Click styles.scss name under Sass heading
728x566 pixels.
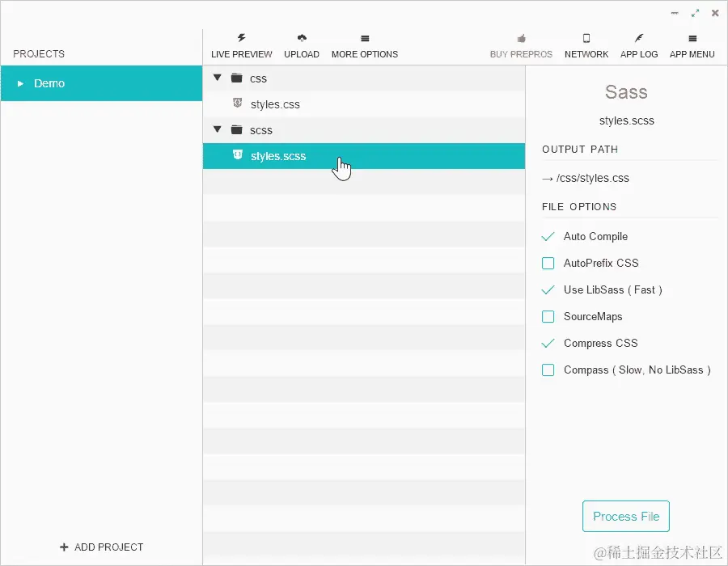[x=626, y=120]
